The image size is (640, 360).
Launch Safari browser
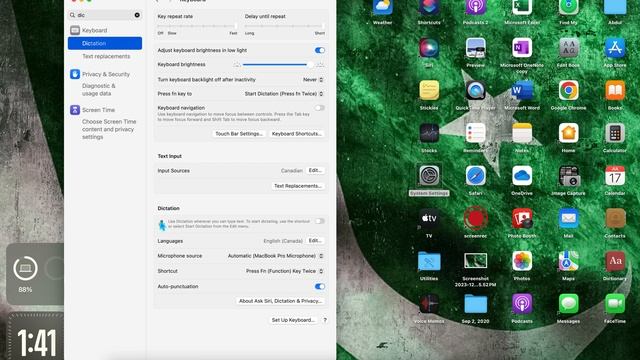coord(476,176)
